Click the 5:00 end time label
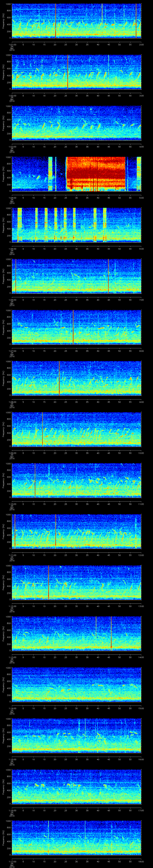This screenshot has width=153, height=868. pos(141,197)
